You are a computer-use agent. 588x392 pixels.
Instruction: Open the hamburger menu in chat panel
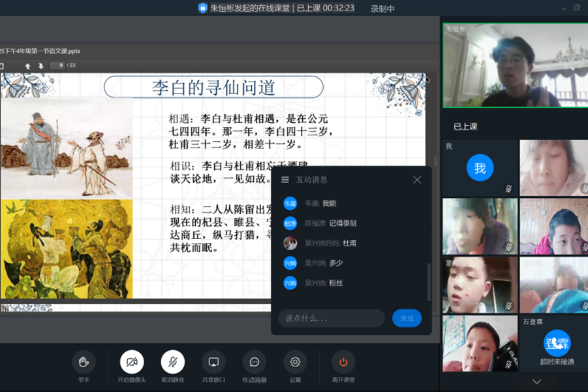pyautogui.click(x=285, y=180)
